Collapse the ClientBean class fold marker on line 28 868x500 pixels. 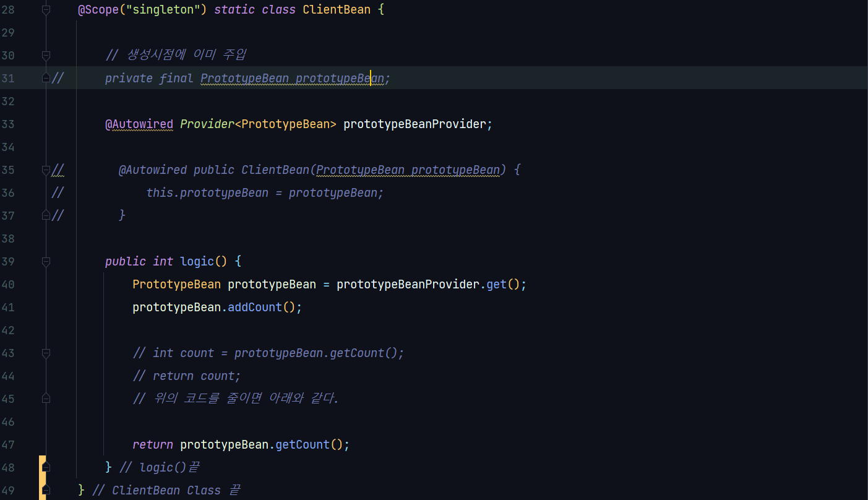(x=46, y=10)
